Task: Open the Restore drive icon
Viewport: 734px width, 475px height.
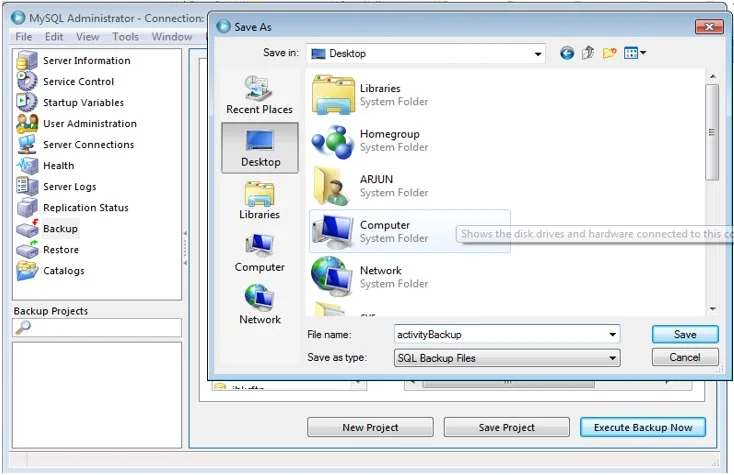Action: click(x=27, y=249)
